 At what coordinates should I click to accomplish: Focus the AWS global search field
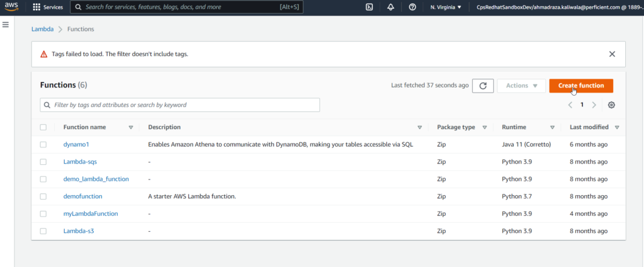[186, 7]
